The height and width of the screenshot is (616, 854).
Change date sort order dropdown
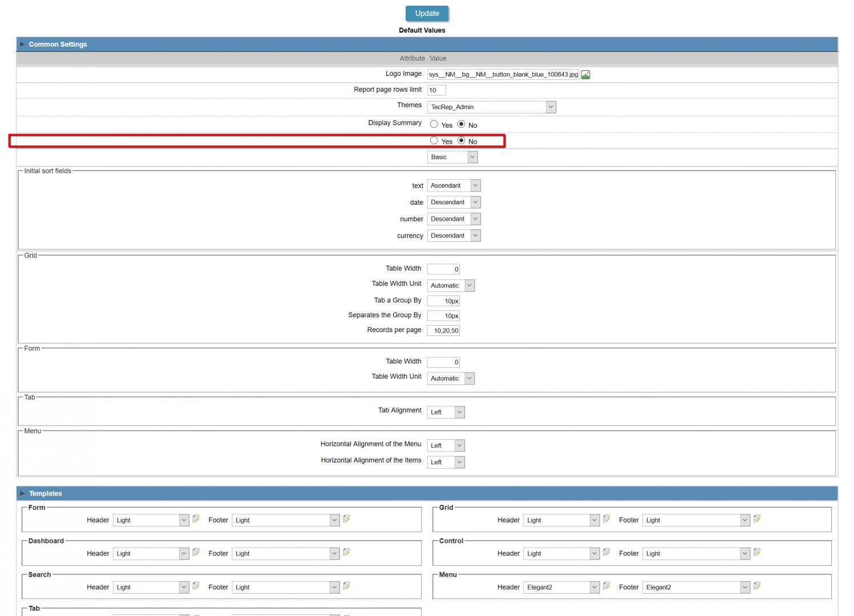(x=454, y=202)
